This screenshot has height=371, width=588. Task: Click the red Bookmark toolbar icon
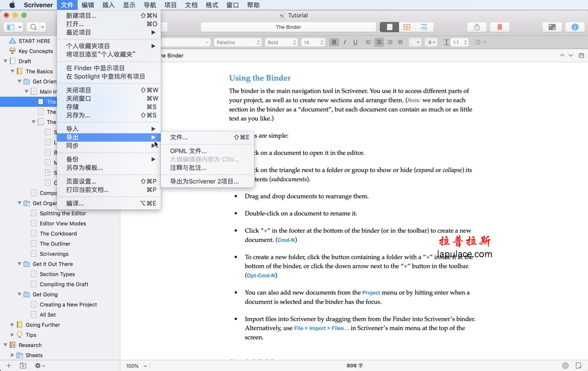tap(499, 27)
